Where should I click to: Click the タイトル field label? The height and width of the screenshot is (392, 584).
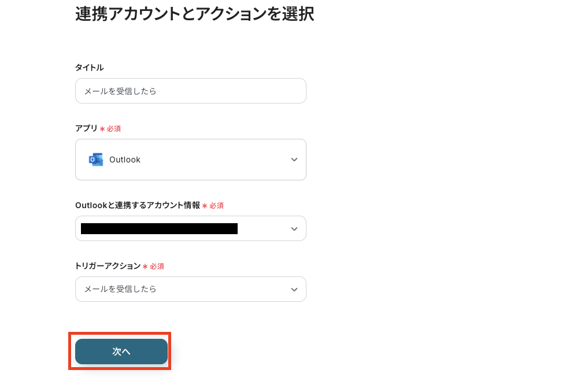[89, 68]
